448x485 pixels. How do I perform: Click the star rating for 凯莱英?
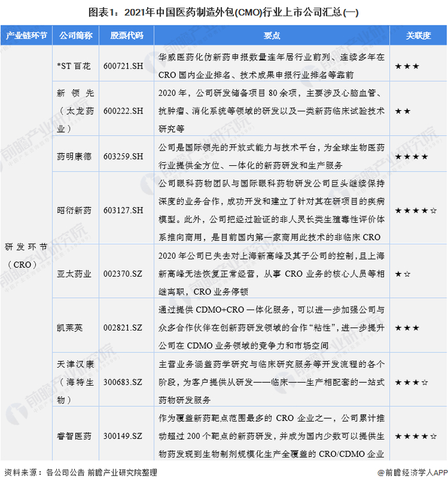pyautogui.click(x=407, y=328)
